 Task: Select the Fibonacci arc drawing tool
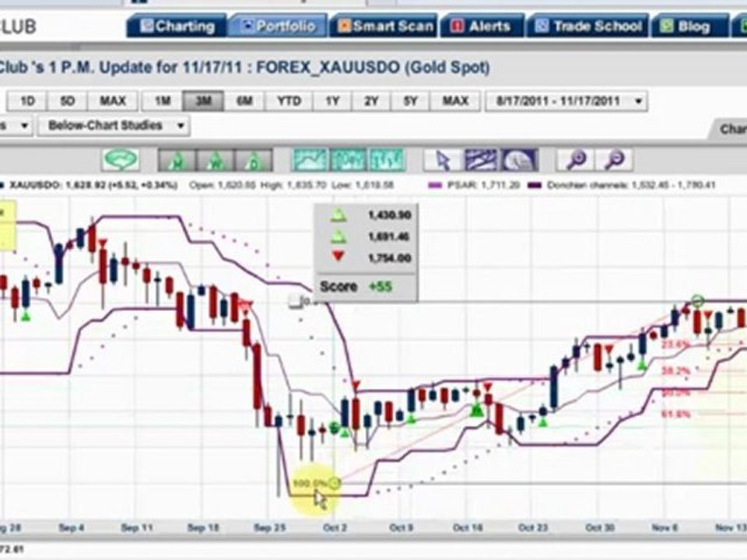(x=519, y=160)
